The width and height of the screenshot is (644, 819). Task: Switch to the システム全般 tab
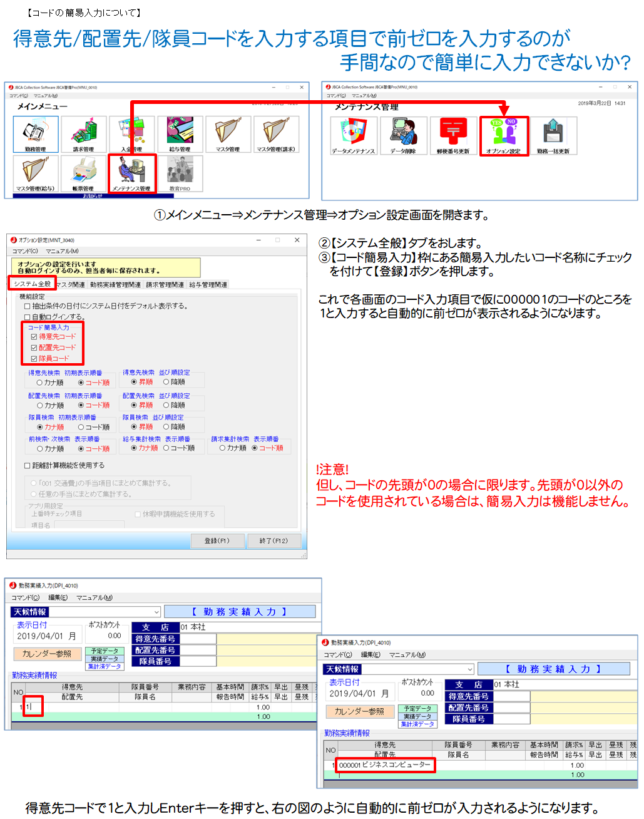[x=33, y=284]
